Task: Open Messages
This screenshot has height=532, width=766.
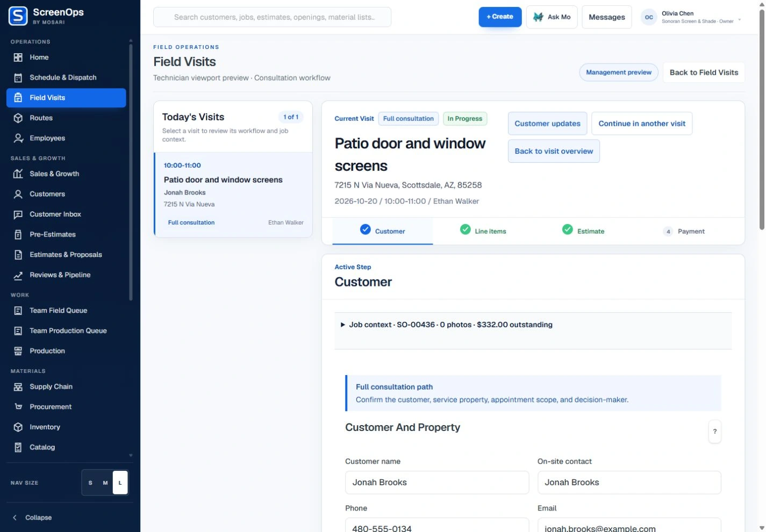Action: pos(607,17)
